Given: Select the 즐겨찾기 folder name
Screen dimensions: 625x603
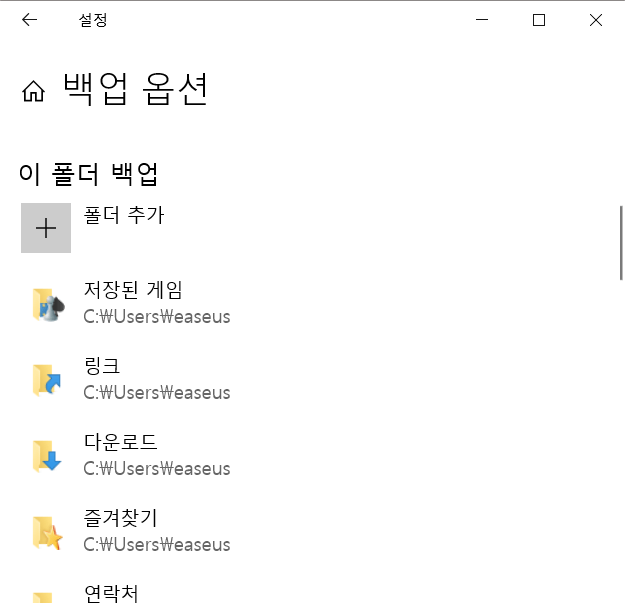Looking at the screenshot, I should point(120,518).
